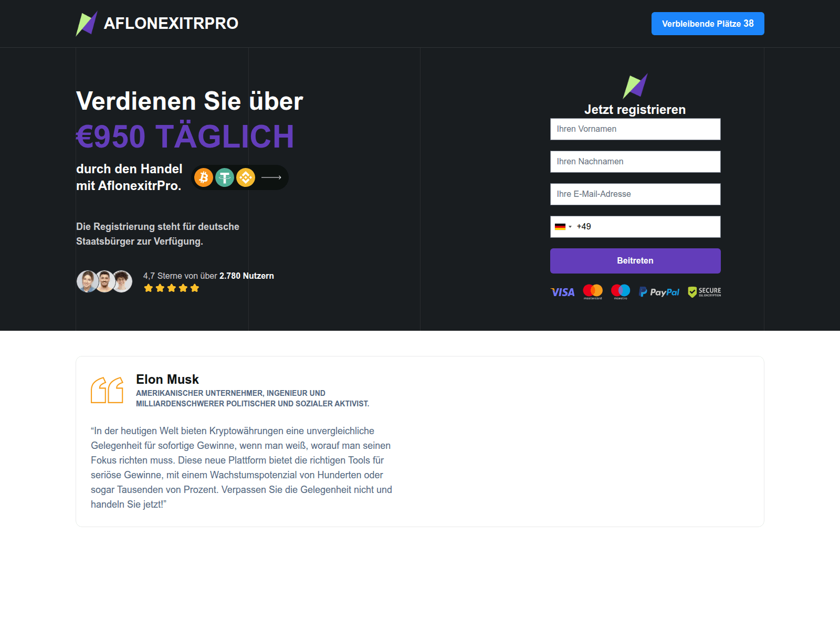Click the fifth yellow rating star
Image resolution: width=840 pixels, height=630 pixels.
195,288
